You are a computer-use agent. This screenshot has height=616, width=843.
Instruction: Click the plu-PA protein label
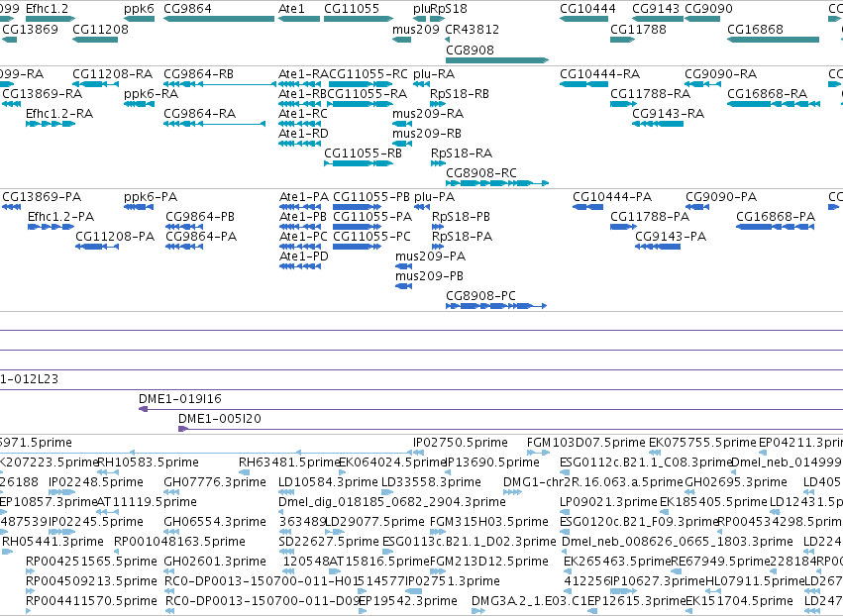coord(435,197)
